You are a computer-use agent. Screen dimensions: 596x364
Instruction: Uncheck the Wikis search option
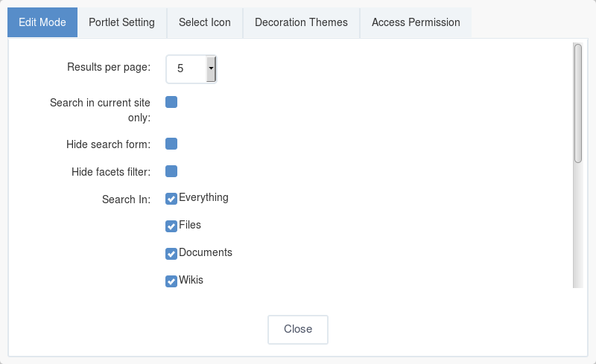point(171,281)
